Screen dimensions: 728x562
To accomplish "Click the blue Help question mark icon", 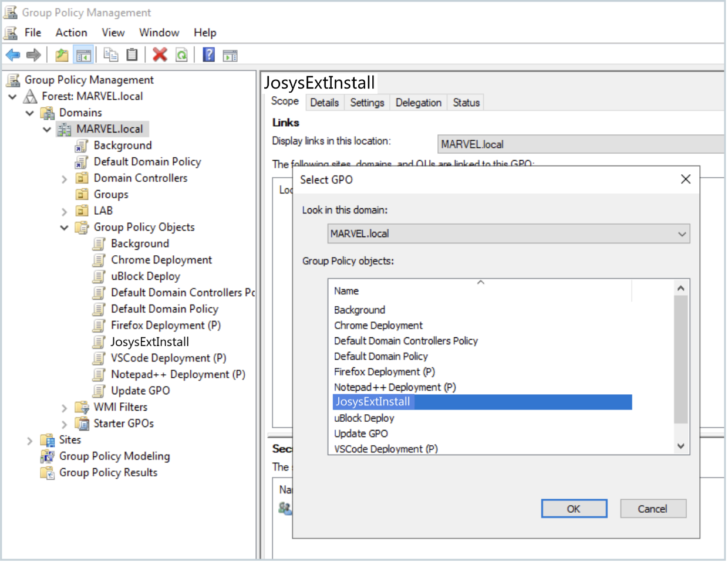I will tap(208, 55).
